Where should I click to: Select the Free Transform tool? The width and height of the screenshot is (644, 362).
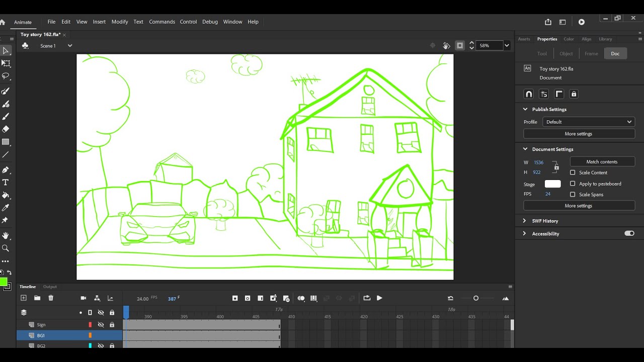(6, 63)
